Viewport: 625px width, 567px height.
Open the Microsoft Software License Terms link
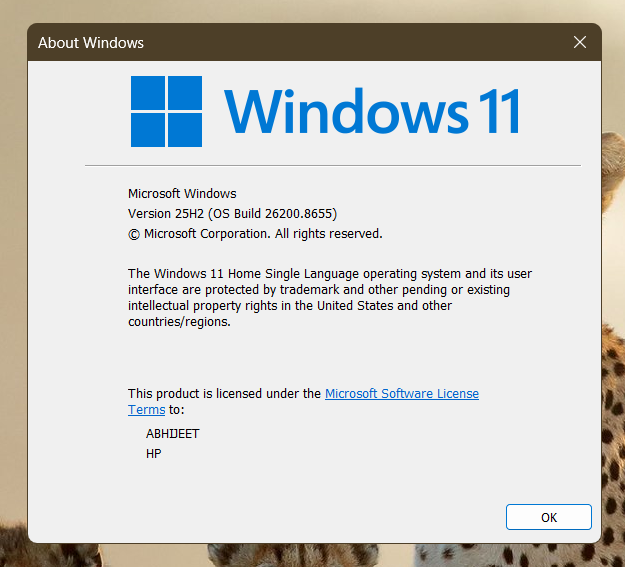(401, 394)
